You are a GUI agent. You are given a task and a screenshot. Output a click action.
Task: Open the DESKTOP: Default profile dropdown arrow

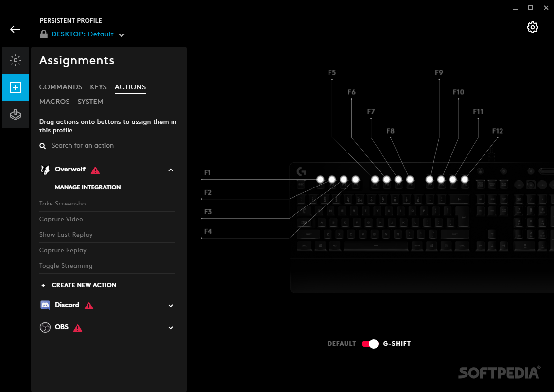pos(121,35)
